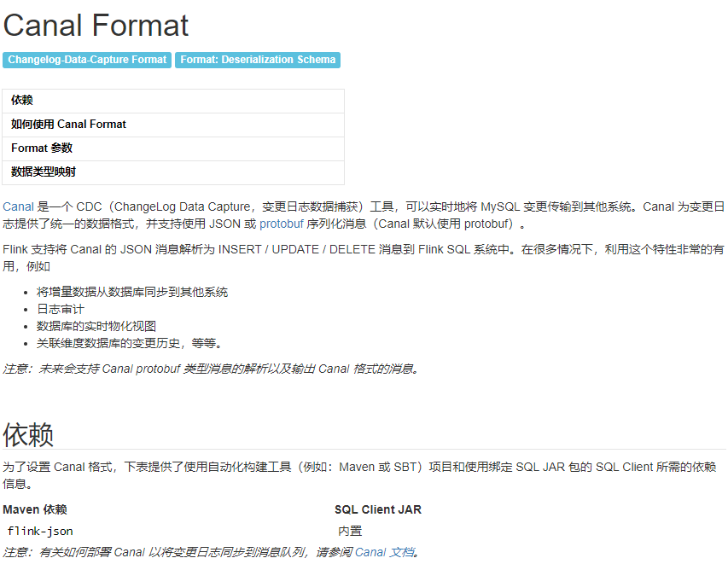Open the Canal link starting the intro
The height and width of the screenshot is (564, 728).
pyautogui.click(x=18, y=206)
